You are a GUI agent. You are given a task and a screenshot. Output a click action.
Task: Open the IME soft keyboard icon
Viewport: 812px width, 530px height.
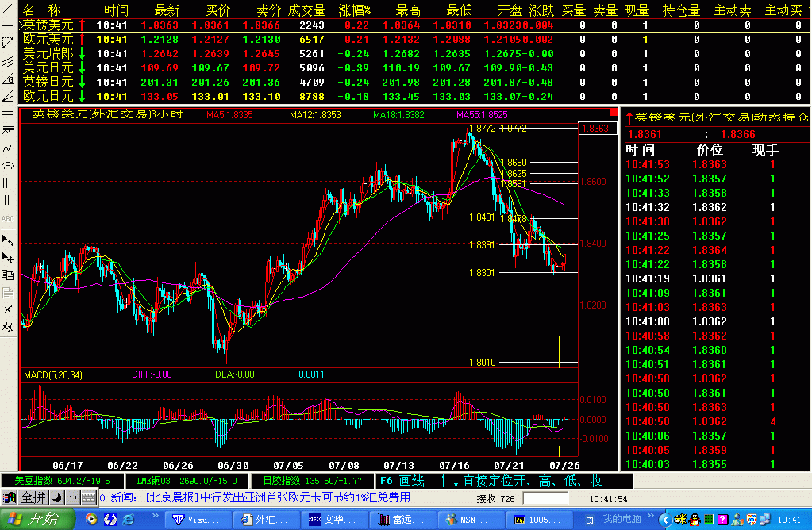pos(89,498)
